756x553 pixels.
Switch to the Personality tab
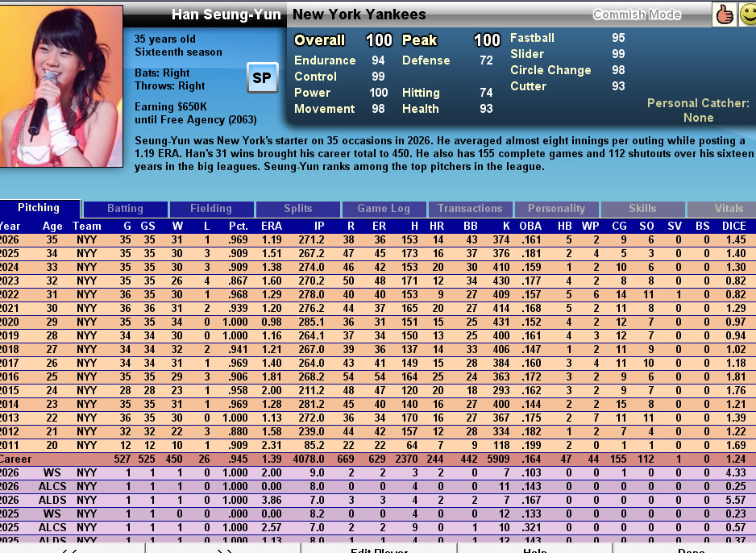coord(556,209)
